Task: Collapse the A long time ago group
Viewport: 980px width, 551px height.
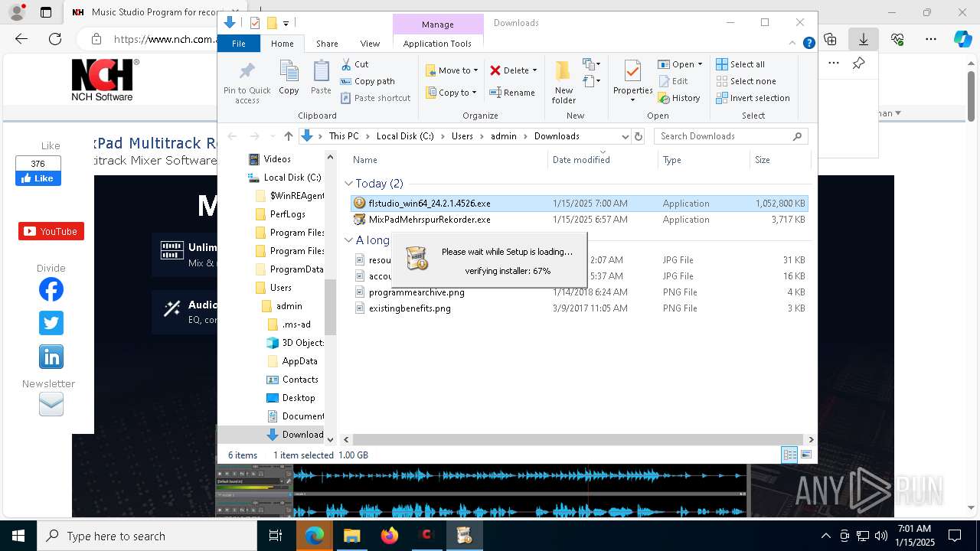Action: (348, 240)
